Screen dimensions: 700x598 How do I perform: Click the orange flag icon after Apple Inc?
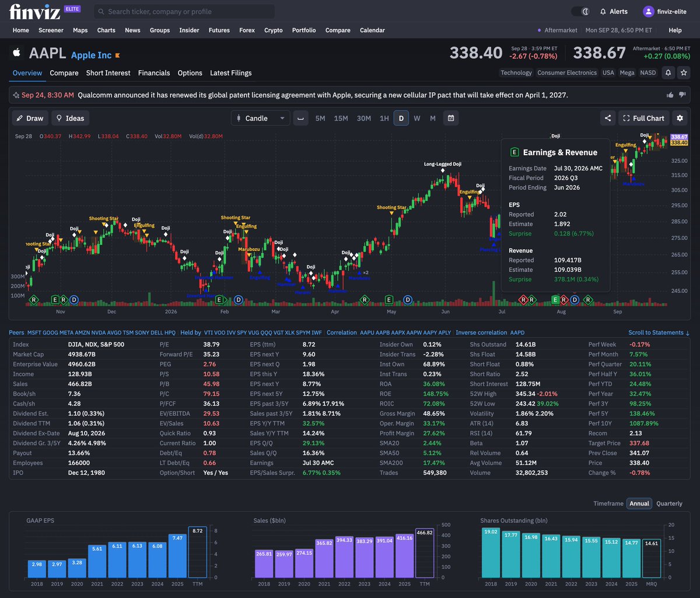point(117,55)
